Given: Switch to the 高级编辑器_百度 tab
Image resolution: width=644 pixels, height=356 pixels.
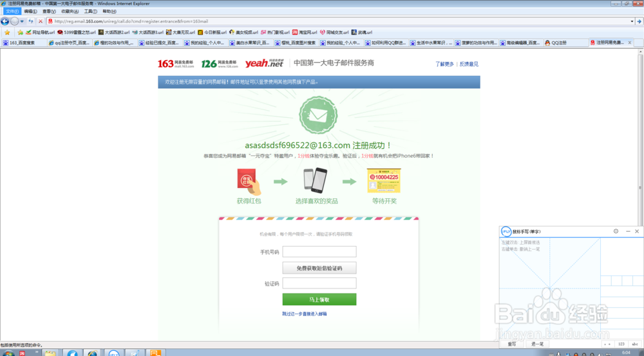Looking at the screenshot, I should tap(521, 42).
